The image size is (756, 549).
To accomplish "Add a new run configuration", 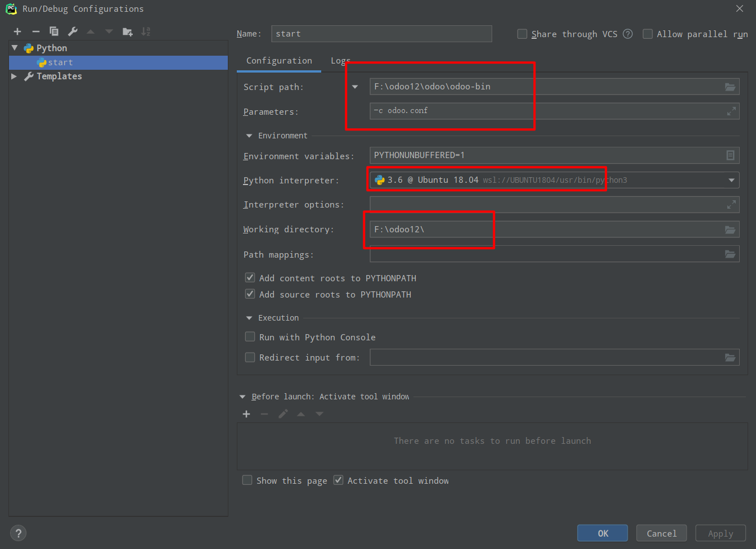I will (x=17, y=31).
